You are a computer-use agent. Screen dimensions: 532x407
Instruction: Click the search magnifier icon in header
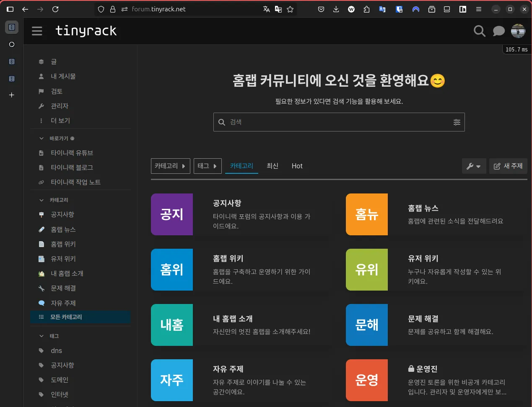(x=480, y=31)
